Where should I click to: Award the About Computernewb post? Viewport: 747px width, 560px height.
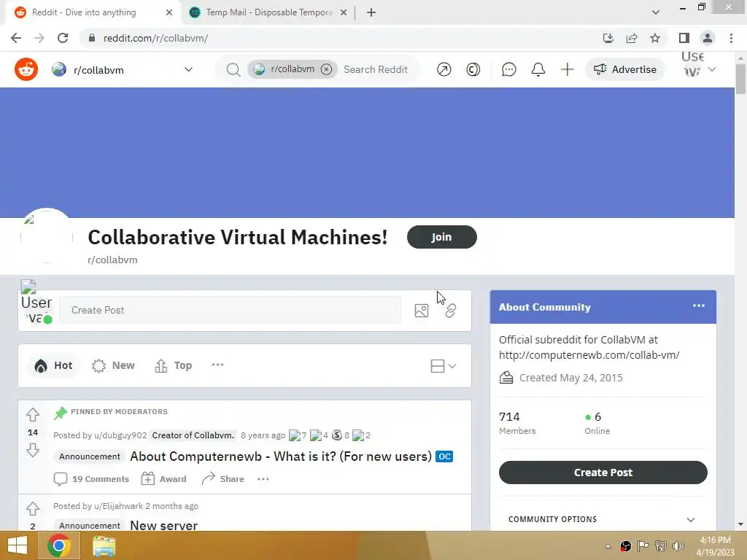pyautogui.click(x=164, y=479)
